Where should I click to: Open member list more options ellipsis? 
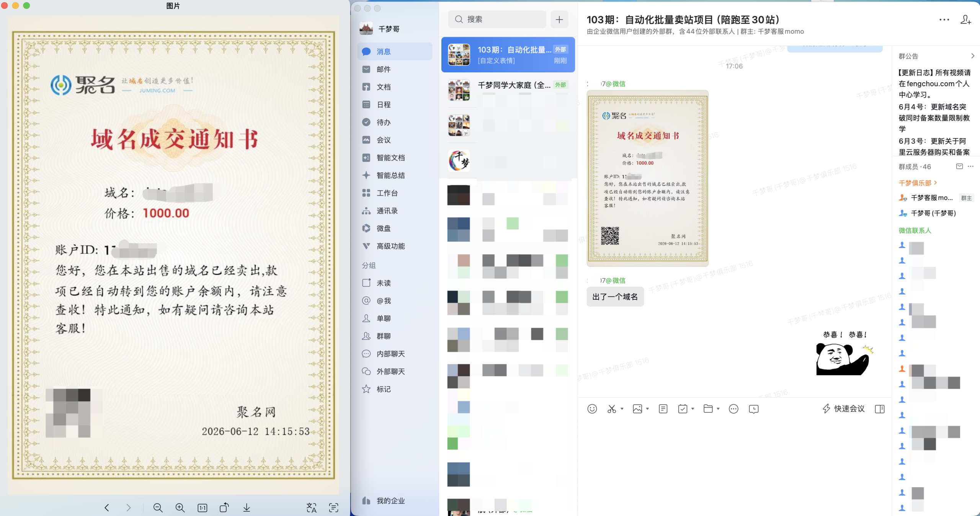[x=970, y=166]
